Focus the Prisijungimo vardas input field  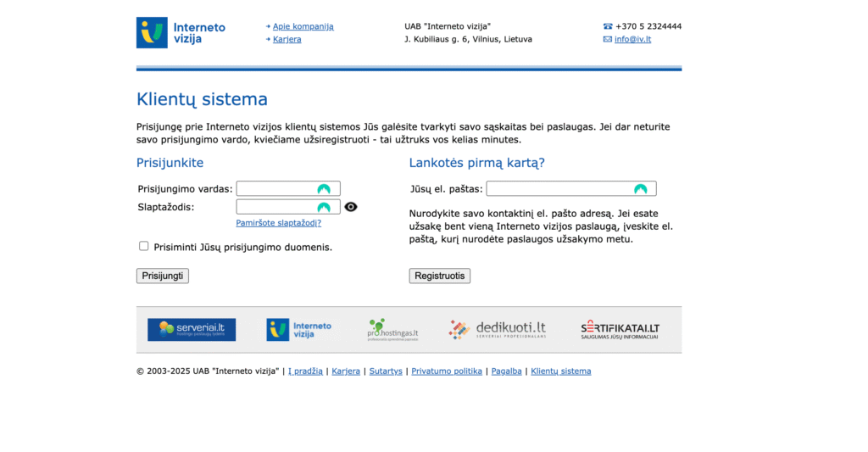coord(288,189)
